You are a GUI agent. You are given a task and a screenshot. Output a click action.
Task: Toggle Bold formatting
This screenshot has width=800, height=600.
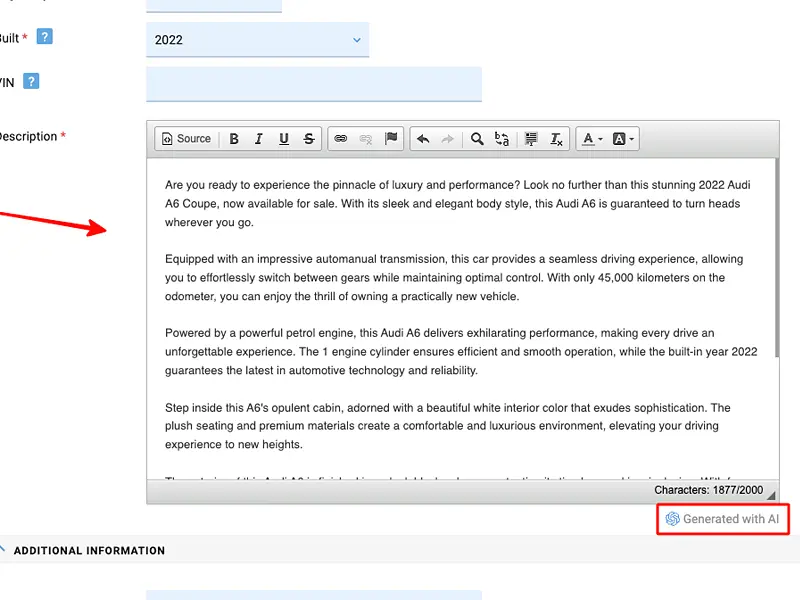click(234, 139)
